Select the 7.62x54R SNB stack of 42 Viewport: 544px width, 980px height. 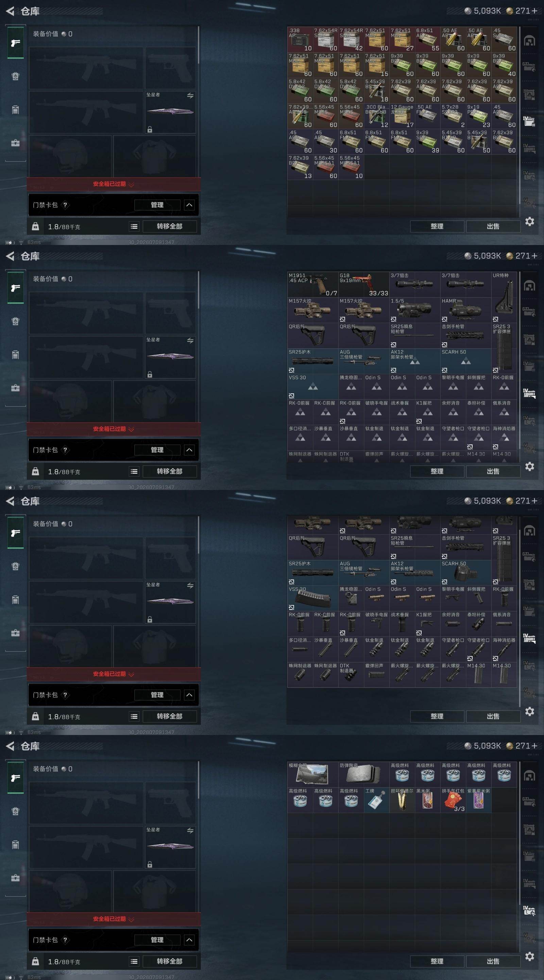click(351, 39)
